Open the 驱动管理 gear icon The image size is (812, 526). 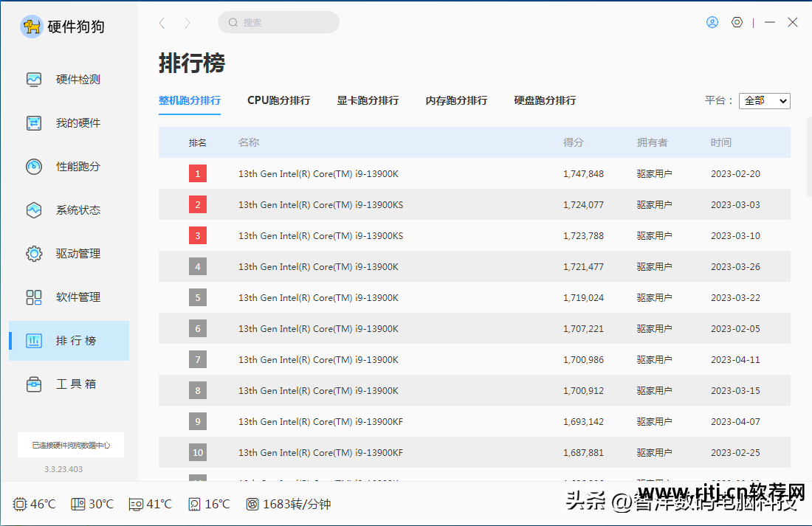[34, 253]
